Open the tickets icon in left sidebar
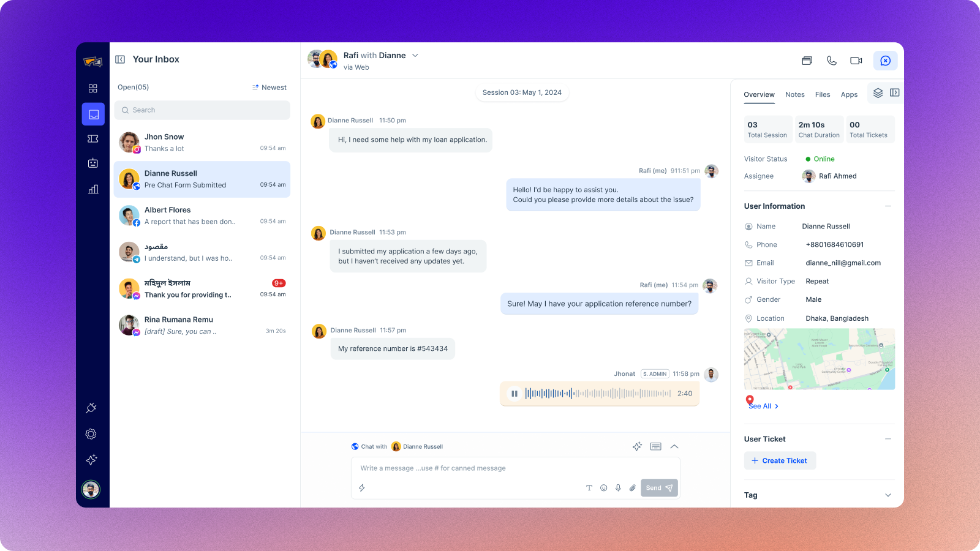This screenshot has height=551, width=980. pyautogui.click(x=93, y=139)
